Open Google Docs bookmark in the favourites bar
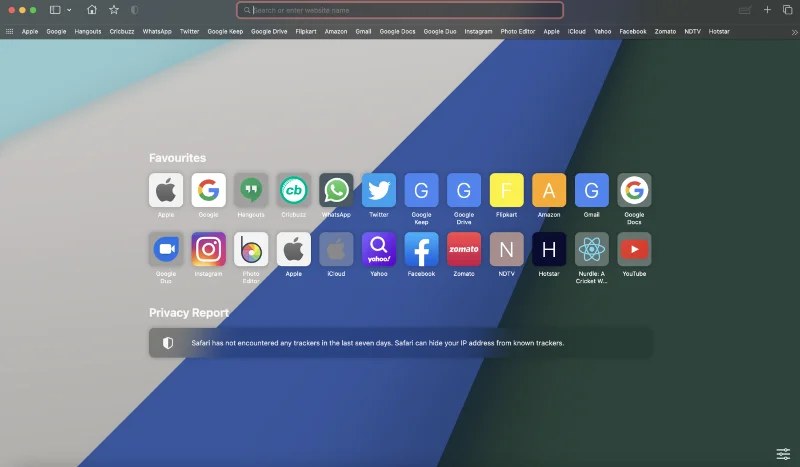Screen dimensions: 800x467 point(397,31)
